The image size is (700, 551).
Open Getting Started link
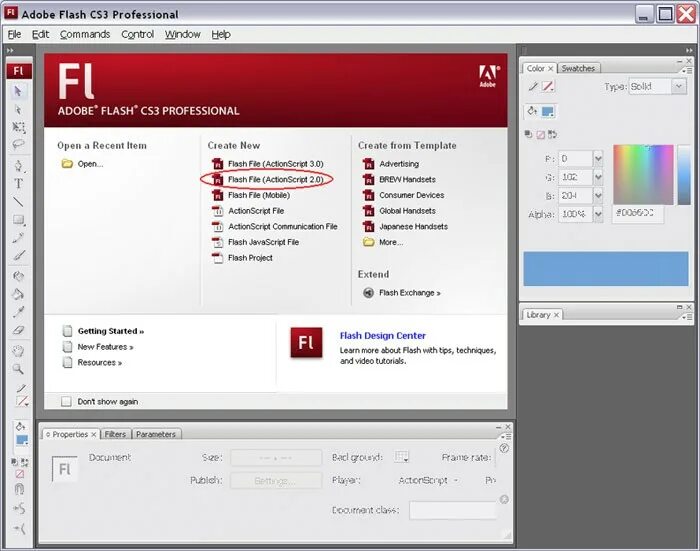click(104, 331)
